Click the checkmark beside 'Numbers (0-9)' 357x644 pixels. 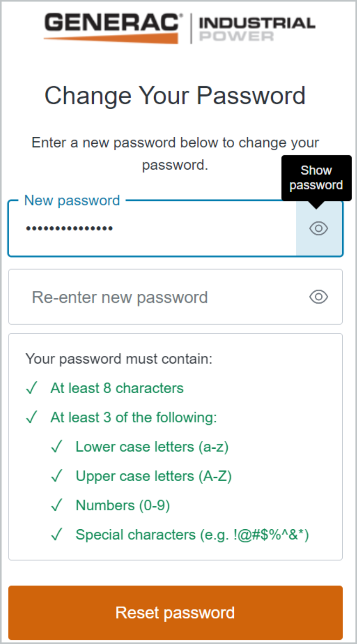[x=57, y=505]
